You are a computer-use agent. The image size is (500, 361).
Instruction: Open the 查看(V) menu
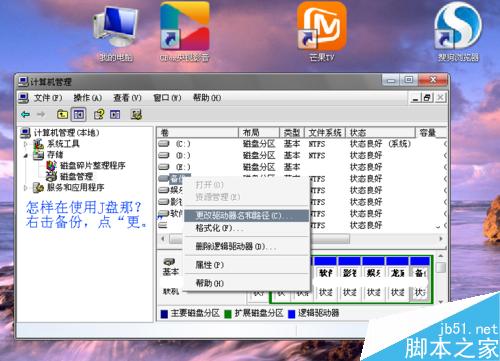tap(127, 98)
